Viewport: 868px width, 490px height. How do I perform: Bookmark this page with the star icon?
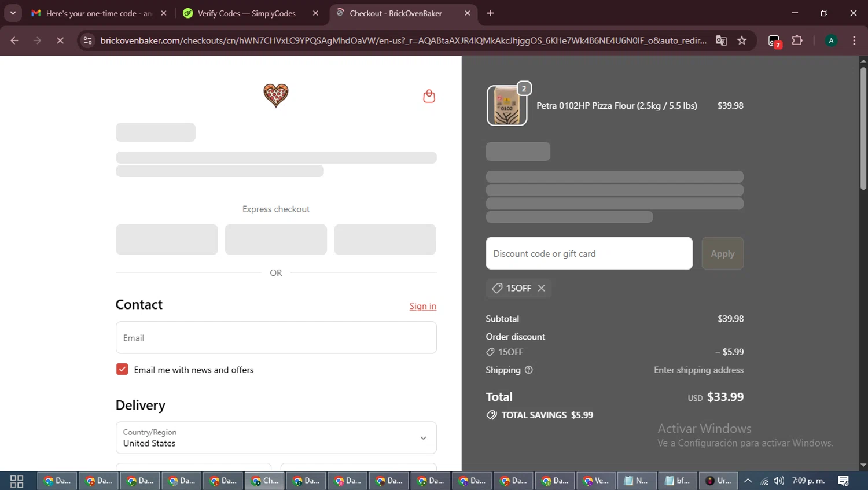pos(742,40)
